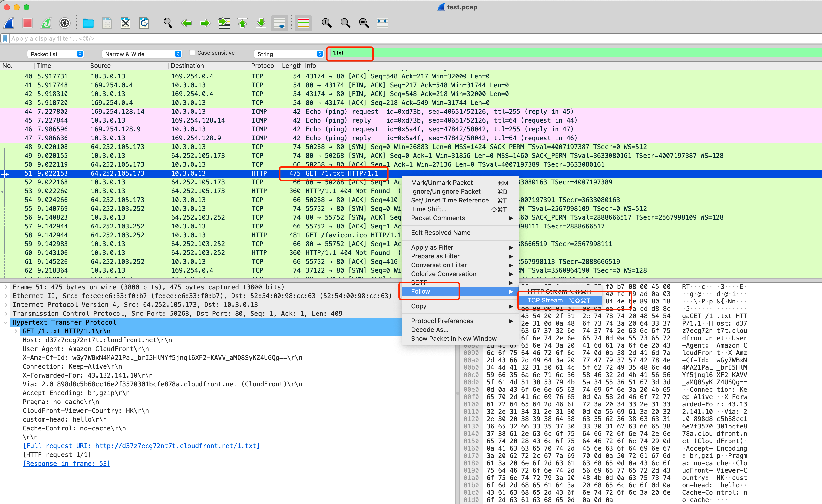Stop the running capture with red square
822x504 pixels.
27,23
